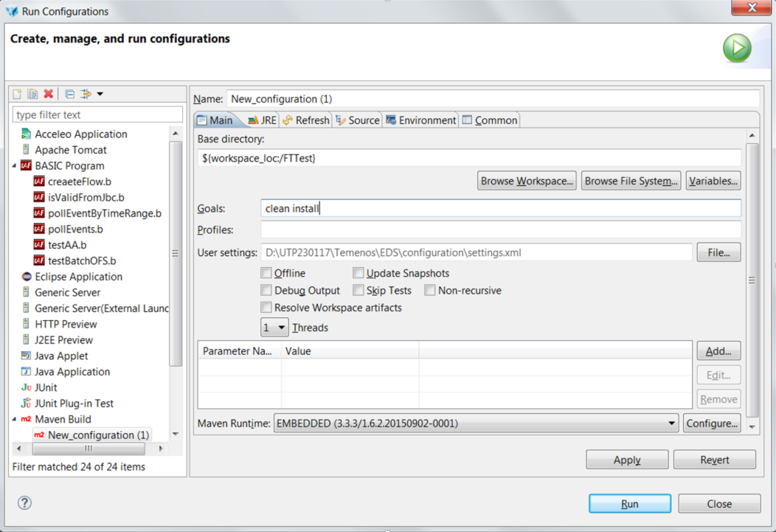Viewport: 776px width, 532px height.
Task: Click the Collapse All toolbar icon
Action: (x=69, y=94)
